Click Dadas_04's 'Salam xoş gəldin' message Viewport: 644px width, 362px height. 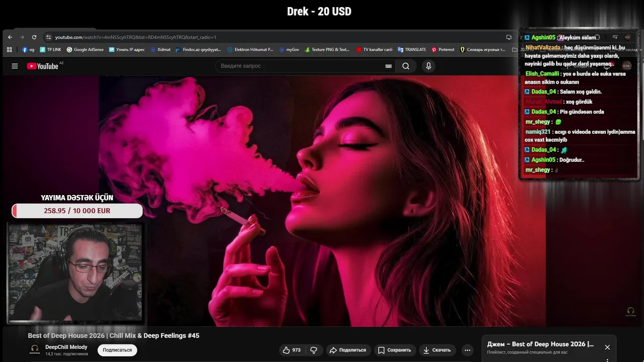(581, 92)
